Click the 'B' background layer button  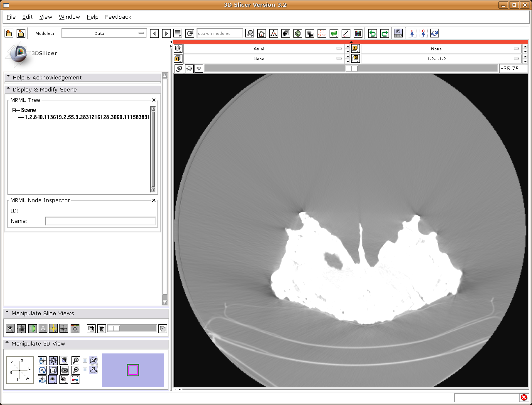pos(102,329)
